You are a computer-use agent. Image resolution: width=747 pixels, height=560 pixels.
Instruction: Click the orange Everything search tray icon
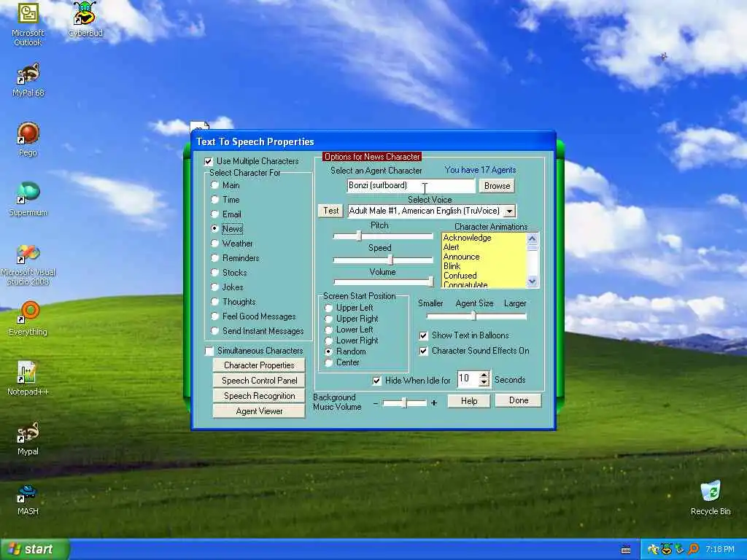[694, 550]
